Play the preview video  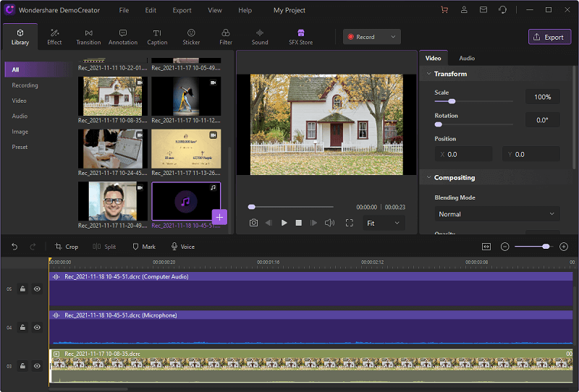coord(284,223)
